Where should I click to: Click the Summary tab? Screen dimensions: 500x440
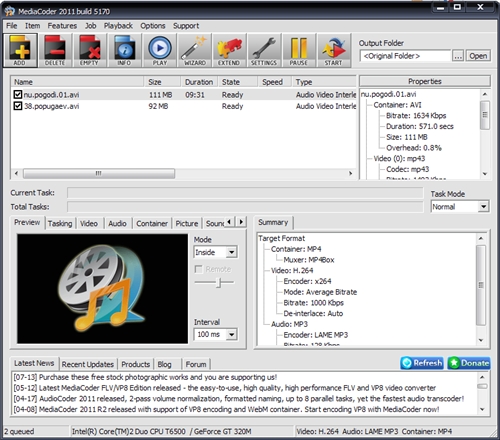point(273,222)
